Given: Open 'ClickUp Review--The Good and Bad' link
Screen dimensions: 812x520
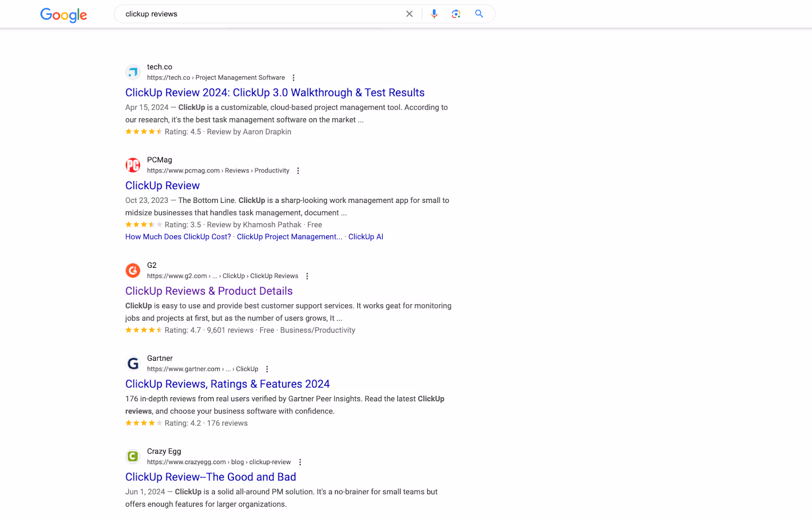Looking at the screenshot, I should pos(211,477).
